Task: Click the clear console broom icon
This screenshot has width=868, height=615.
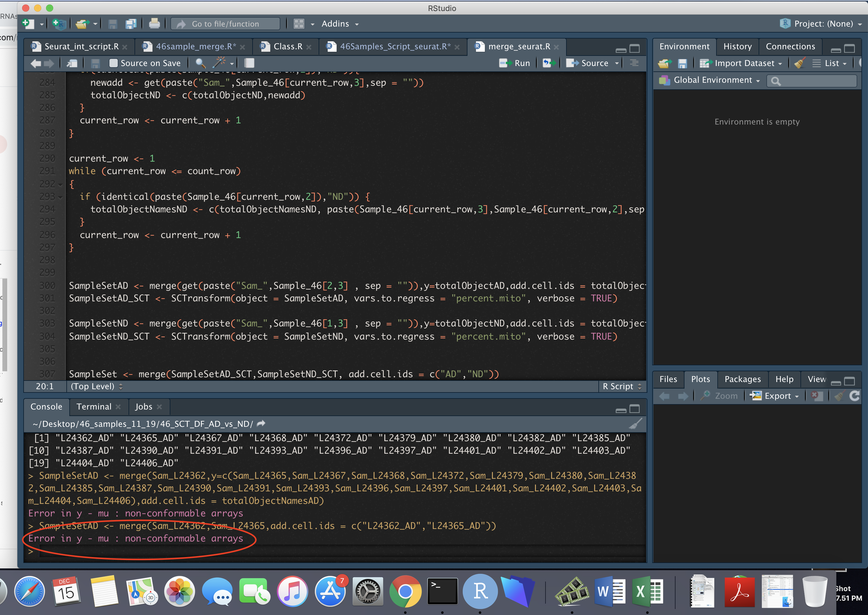Action: [635, 423]
